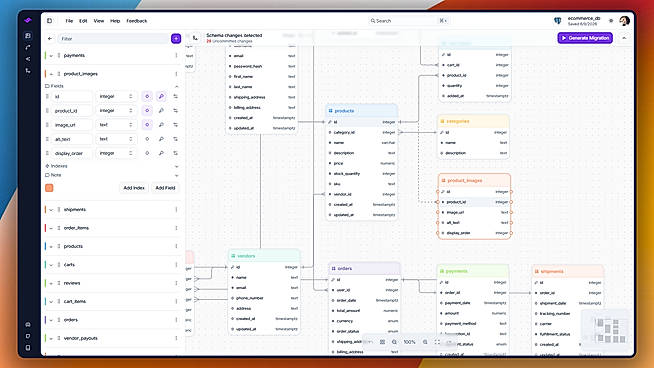The width and height of the screenshot is (654, 368).
Task: Open more settings for alt_text field
Action: tap(176, 139)
